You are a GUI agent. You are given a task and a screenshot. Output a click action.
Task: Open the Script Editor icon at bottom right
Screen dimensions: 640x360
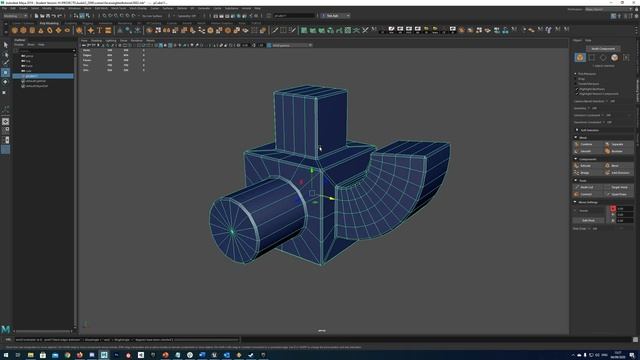pos(636,340)
